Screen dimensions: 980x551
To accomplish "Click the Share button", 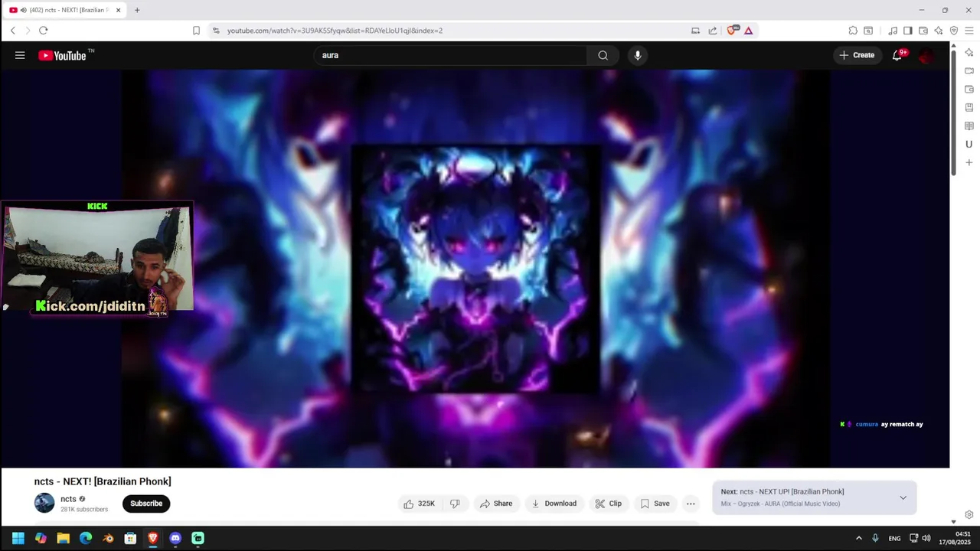I will [x=496, y=504].
